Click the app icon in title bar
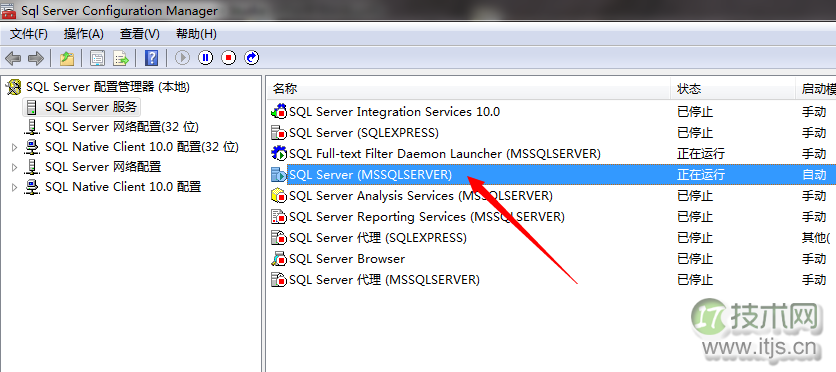The height and width of the screenshot is (372, 836). [9, 10]
